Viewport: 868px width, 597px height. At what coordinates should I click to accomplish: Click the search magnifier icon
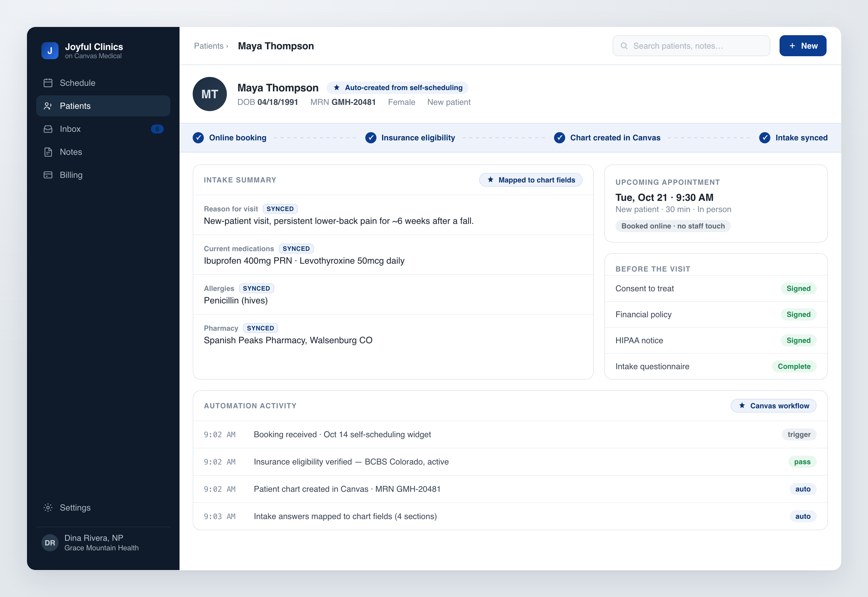[624, 46]
